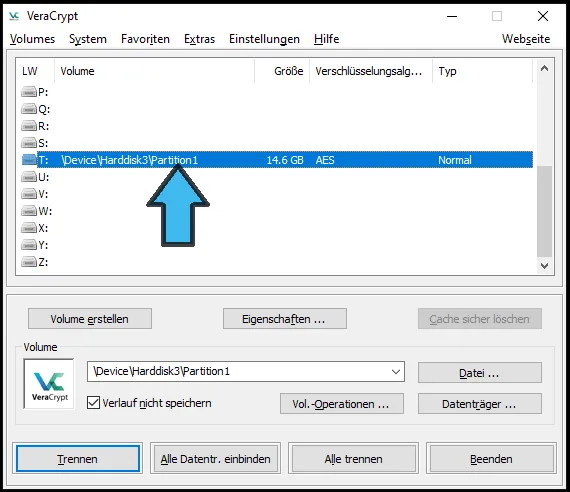Click the 'Verschlüsselungsalg...' column header

pos(371,71)
